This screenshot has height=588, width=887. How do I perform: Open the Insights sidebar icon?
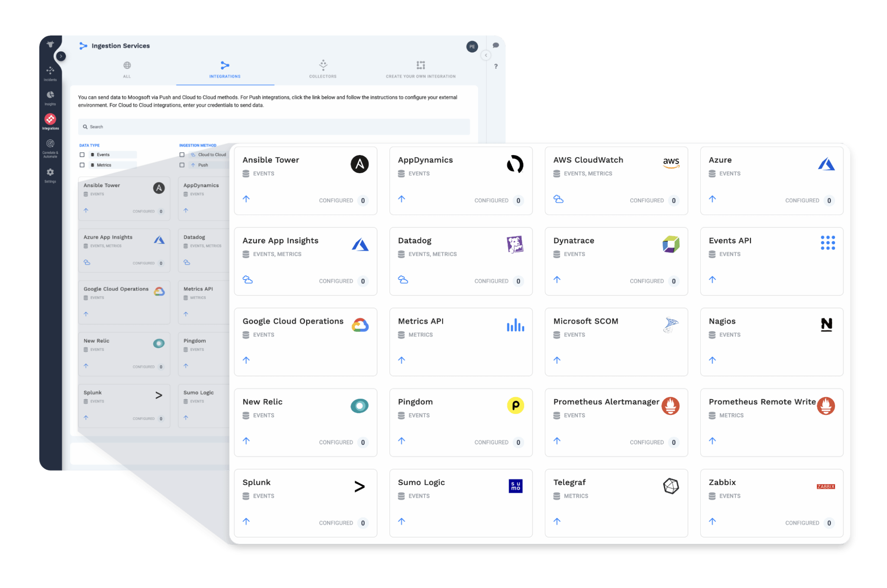point(50,97)
